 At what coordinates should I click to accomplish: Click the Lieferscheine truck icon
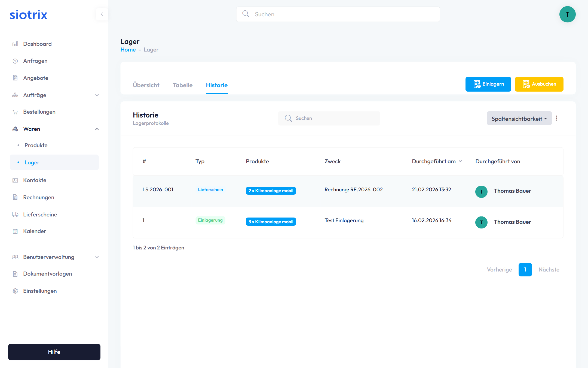[x=15, y=215]
